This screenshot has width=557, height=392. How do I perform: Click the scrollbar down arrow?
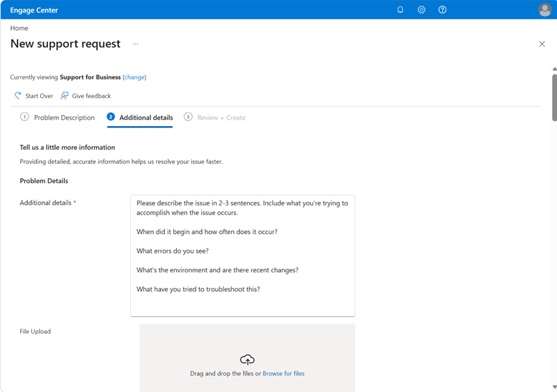[x=554, y=387]
